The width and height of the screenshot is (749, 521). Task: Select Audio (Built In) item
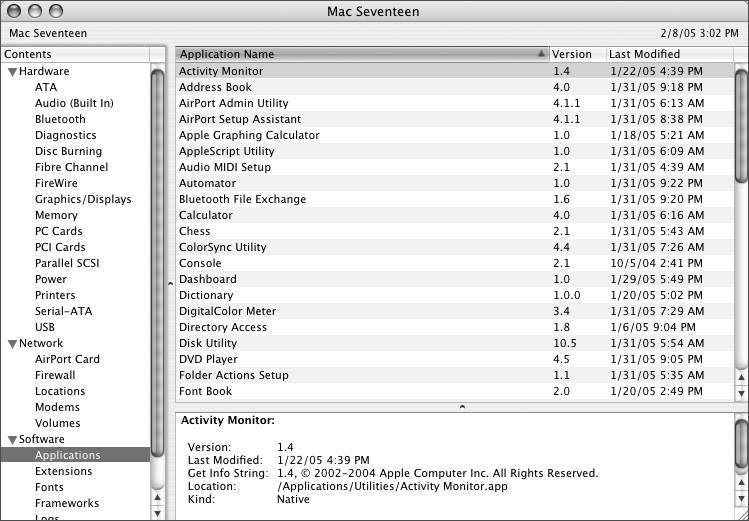pyautogui.click(x=74, y=103)
